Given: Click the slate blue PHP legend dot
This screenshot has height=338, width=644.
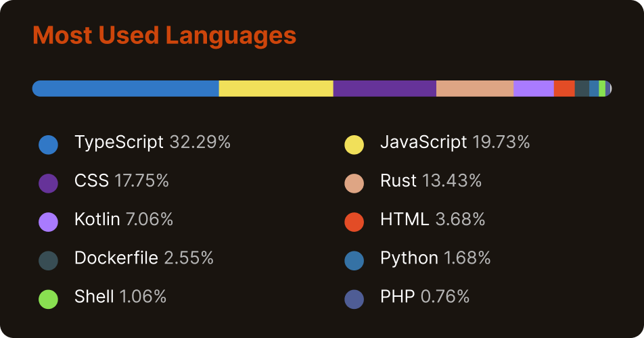Looking at the screenshot, I should pyautogui.click(x=354, y=299).
